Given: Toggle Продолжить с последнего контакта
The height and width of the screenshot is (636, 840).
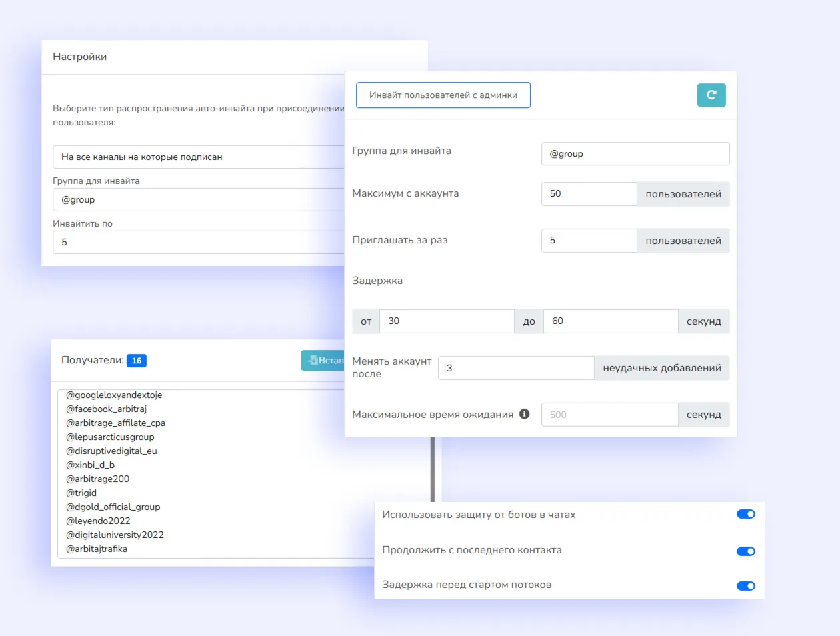Looking at the screenshot, I should (745, 551).
